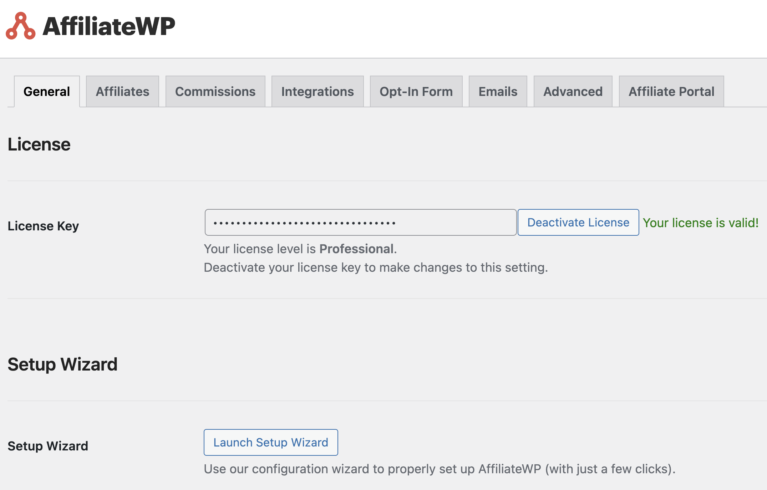Click the AffiliateWP wordmark text

pos(108,26)
